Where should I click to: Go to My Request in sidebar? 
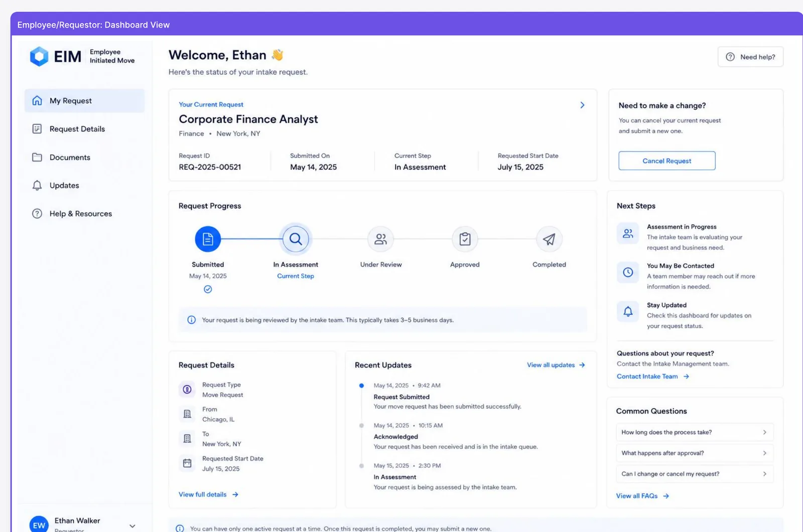(x=84, y=101)
